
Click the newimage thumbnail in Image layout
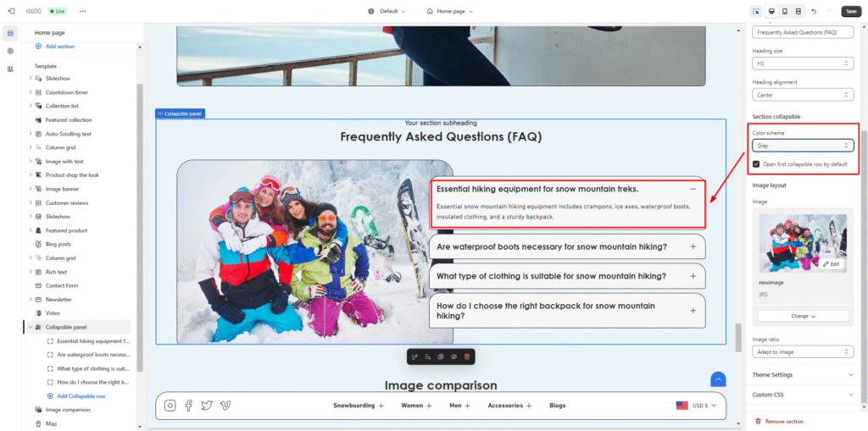(x=802, y=241)
